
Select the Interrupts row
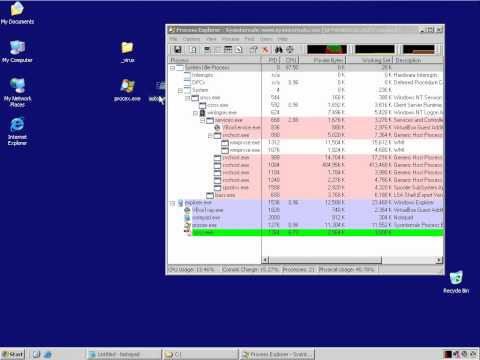coord(305,75)
